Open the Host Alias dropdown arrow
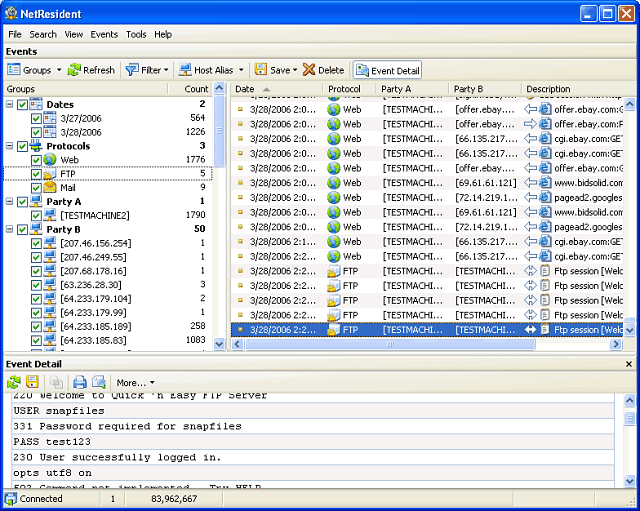The height and width of the screenshot is (511, 640). [241, 70]
